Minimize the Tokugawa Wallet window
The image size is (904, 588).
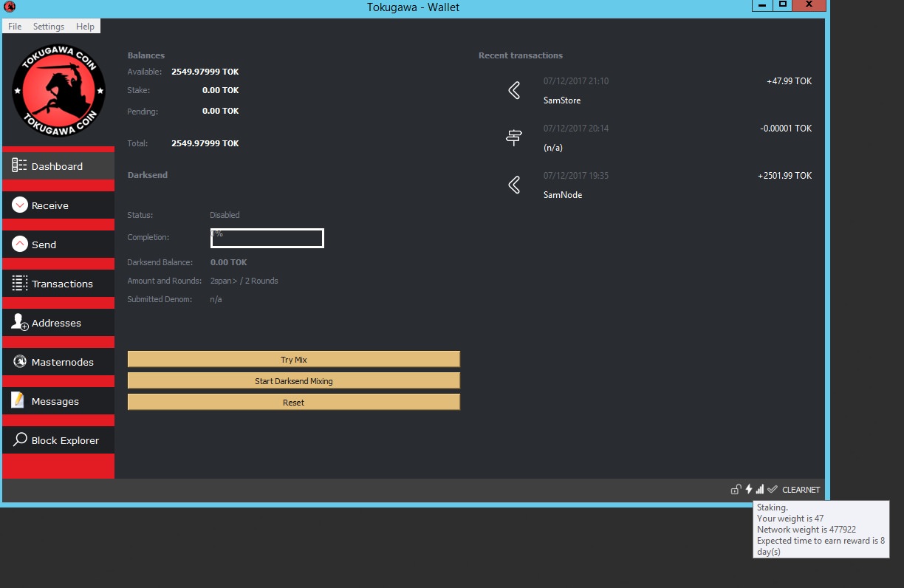point(762,5)
